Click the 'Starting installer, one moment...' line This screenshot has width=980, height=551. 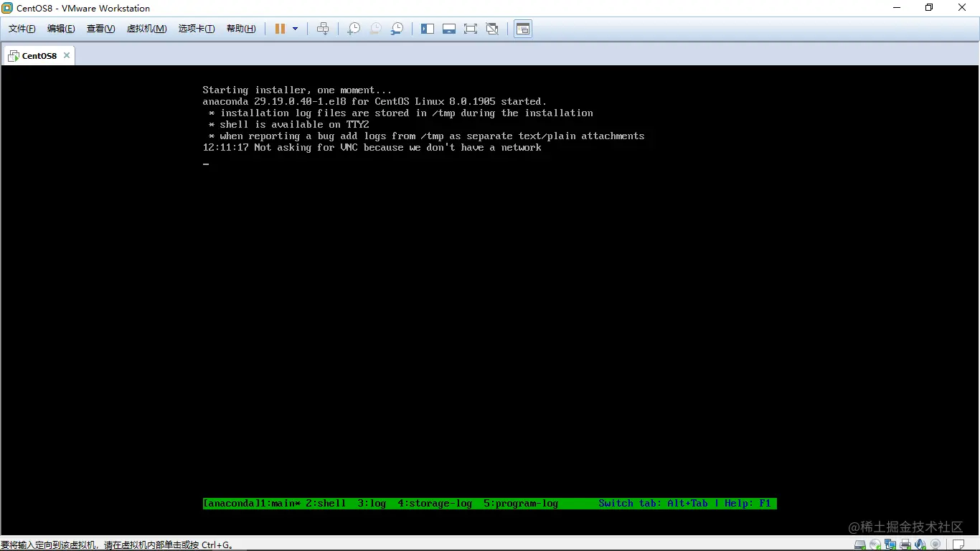tap(297, 90)
